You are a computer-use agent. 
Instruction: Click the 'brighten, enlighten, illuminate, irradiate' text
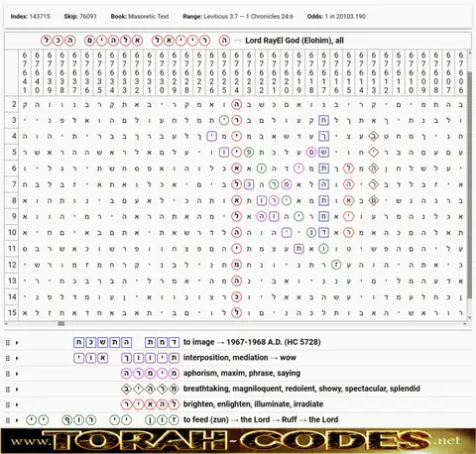[x=253, y=404]
